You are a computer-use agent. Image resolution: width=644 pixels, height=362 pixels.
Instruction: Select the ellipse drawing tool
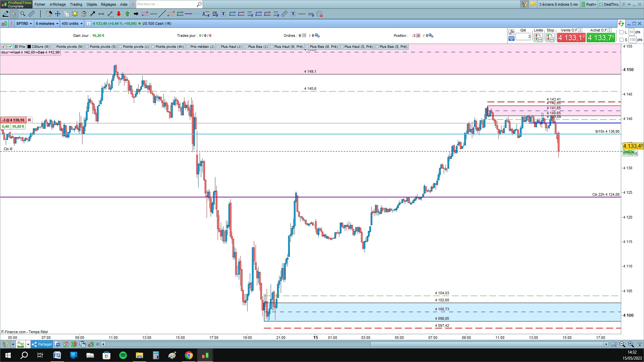[x=171, y=14]
